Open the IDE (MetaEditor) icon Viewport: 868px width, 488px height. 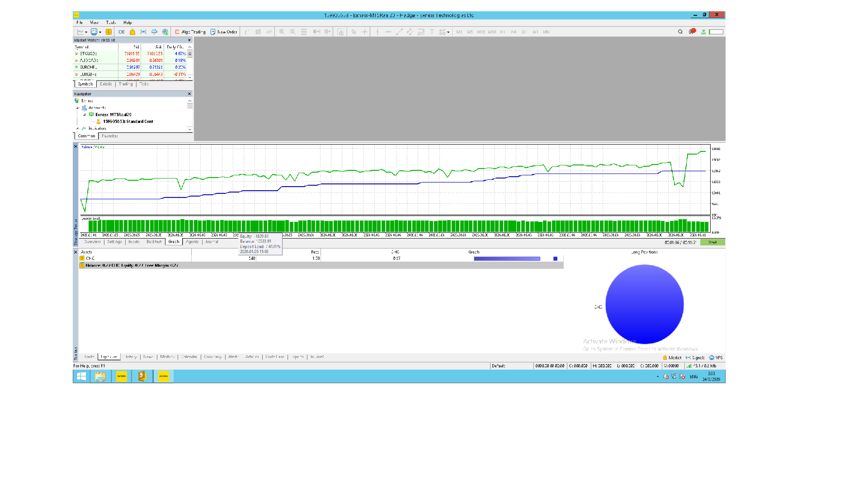click(x=122, y=32)
